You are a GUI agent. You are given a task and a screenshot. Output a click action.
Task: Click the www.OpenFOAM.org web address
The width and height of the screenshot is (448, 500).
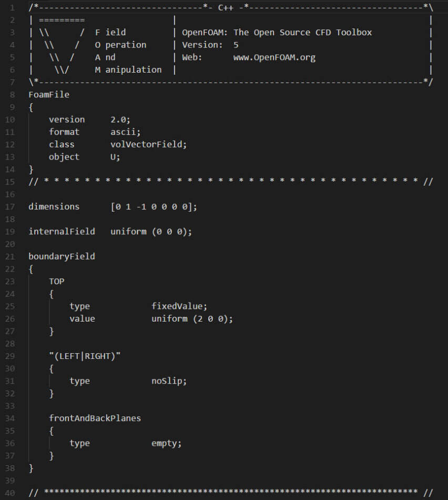tap(274, 57)
